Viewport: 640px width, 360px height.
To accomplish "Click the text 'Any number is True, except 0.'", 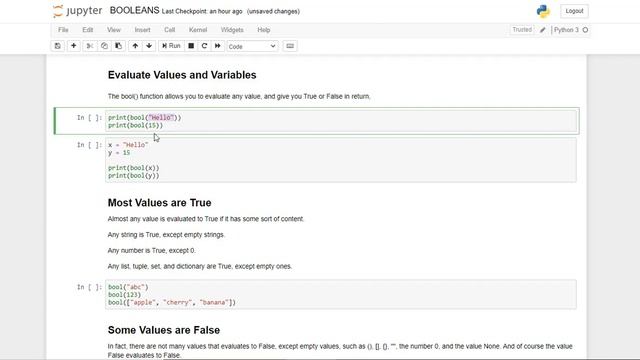I will (x=151, y=251).
